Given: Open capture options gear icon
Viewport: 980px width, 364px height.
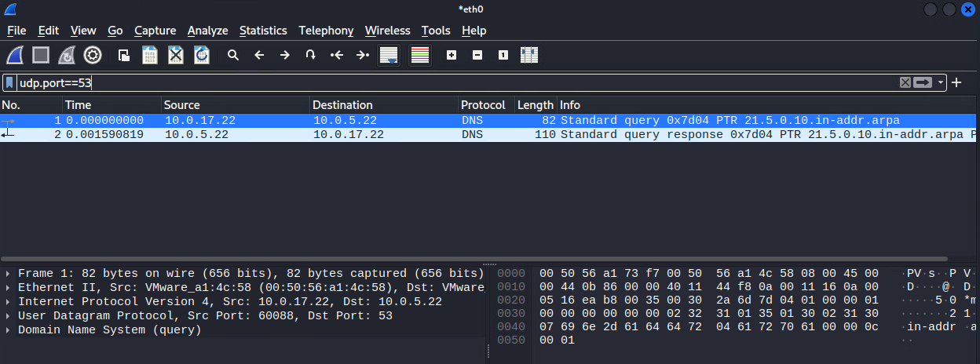Looking at the screenshot, I should [x=93, y=55].
